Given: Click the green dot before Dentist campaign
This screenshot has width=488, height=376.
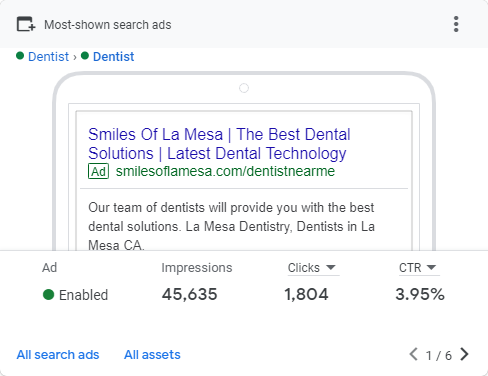Looking at the screenshot, I should 20,56.
